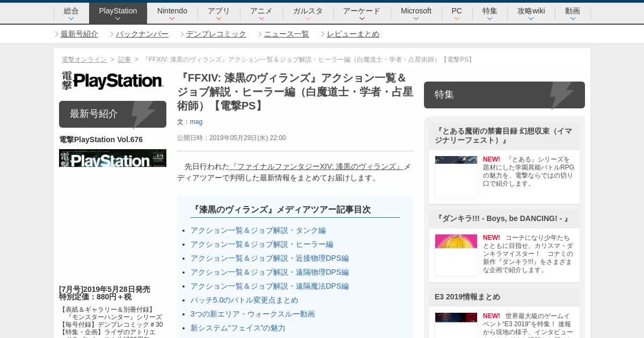This screenshot has height=338, width=644.
Task: Open the ガルスタ tab
Action: [308, 13]
